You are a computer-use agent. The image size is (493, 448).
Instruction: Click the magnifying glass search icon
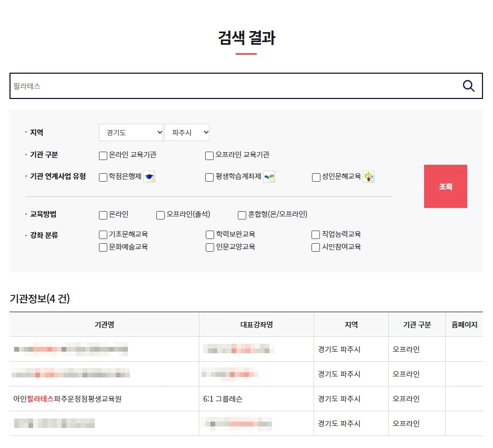point(468,86)
